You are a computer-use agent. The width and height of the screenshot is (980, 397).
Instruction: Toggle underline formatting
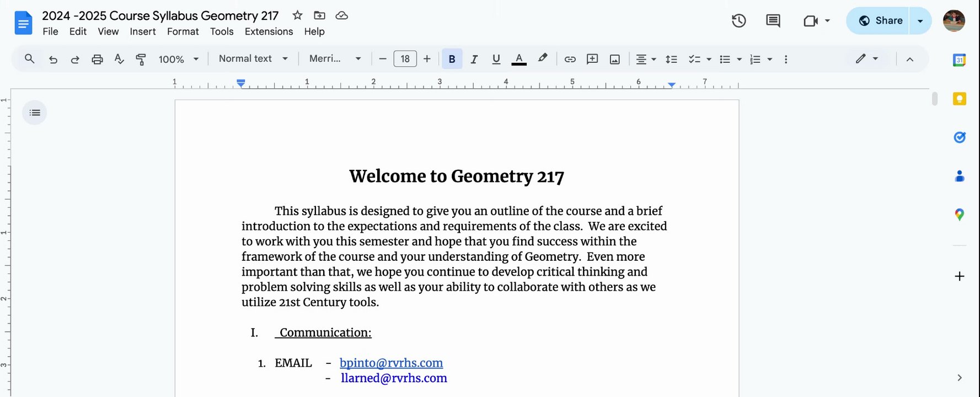coord(496,59)
